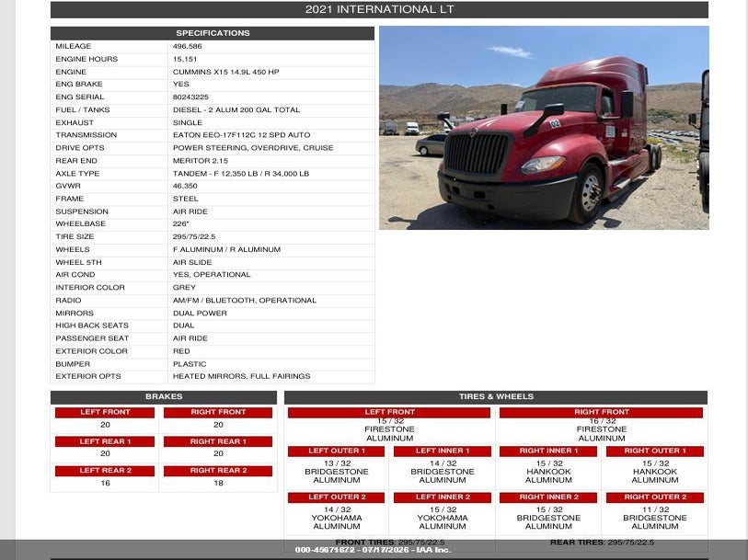Screen dimensions: 748x560
Task: Select the RIGHT FRONT tire header
Action: 601,412
